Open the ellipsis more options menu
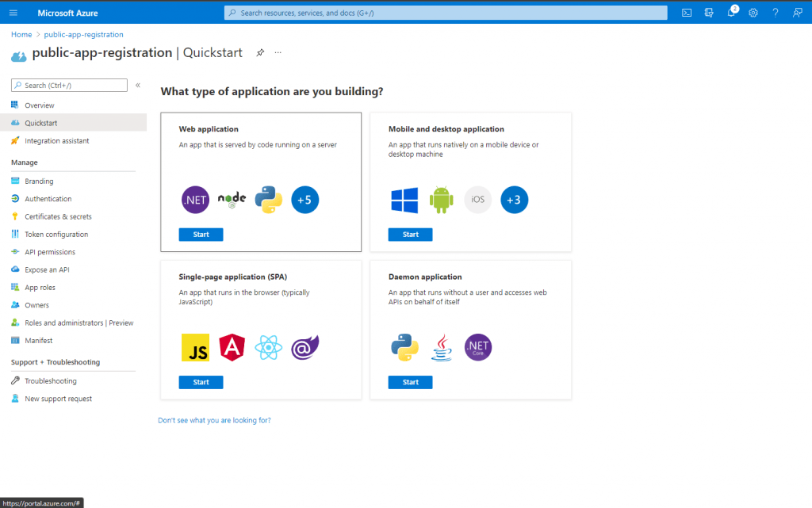This screenshot has height=508, width=812. coord(278,53)
